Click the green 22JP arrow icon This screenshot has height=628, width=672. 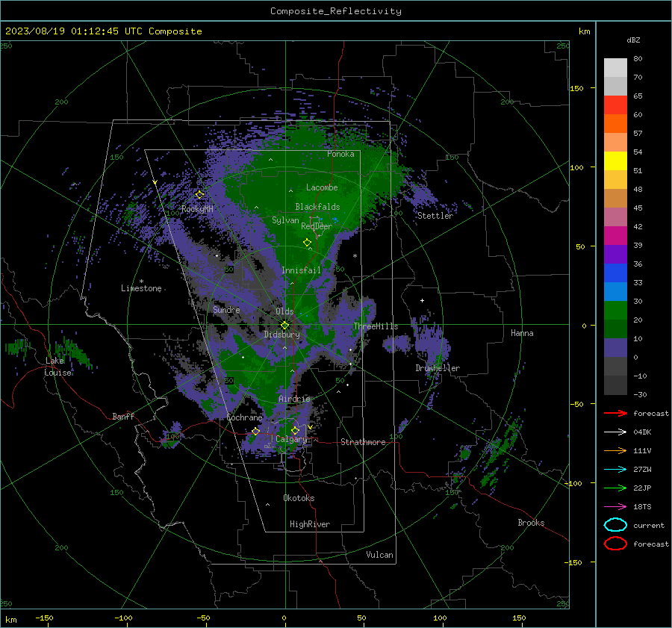[615, 488]
